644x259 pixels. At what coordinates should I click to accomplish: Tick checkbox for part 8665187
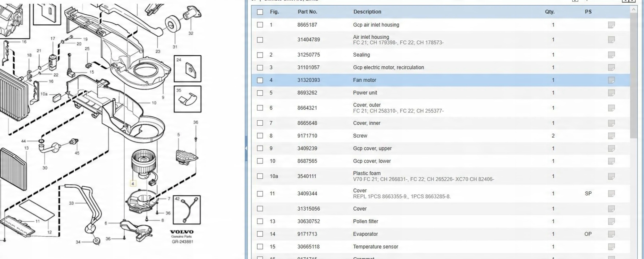pos(260,25)
